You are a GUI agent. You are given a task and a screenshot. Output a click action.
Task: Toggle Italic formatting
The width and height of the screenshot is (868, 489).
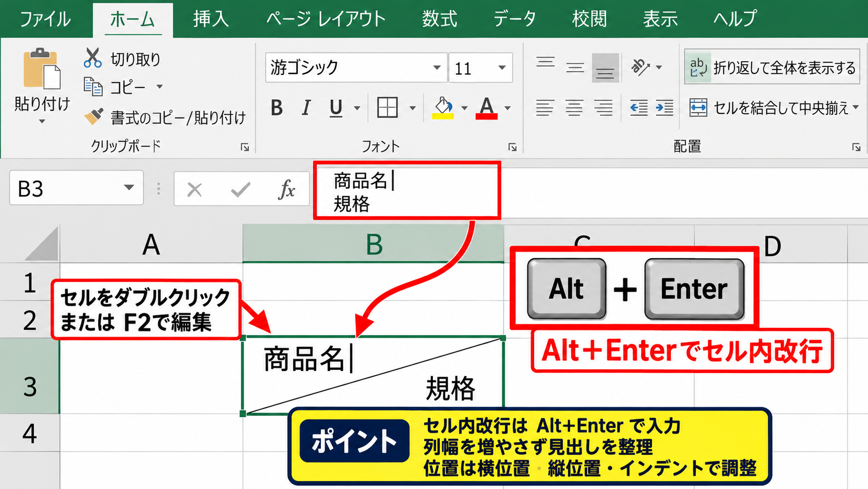click(306, 108)
